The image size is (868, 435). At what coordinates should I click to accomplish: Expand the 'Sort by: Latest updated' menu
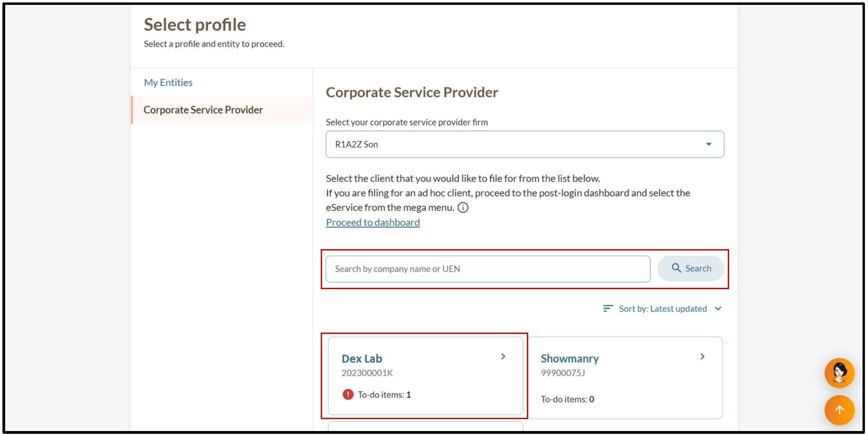[663, 308]
